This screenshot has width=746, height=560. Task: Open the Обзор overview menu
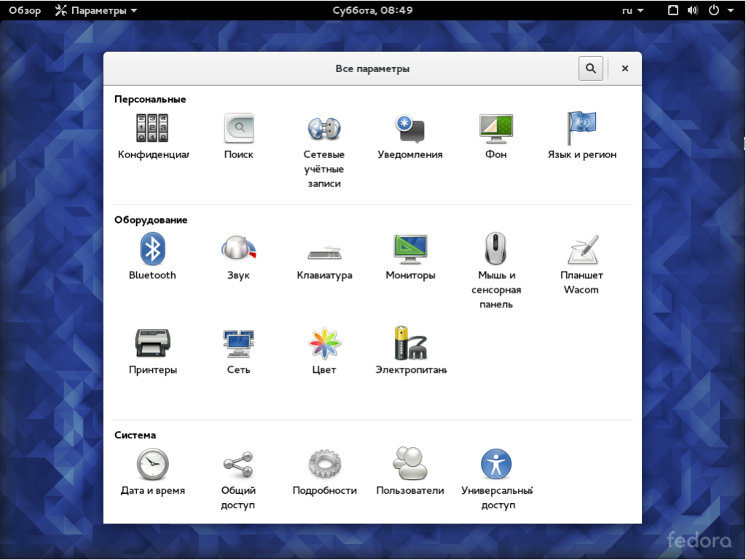[x=24, y=10]
